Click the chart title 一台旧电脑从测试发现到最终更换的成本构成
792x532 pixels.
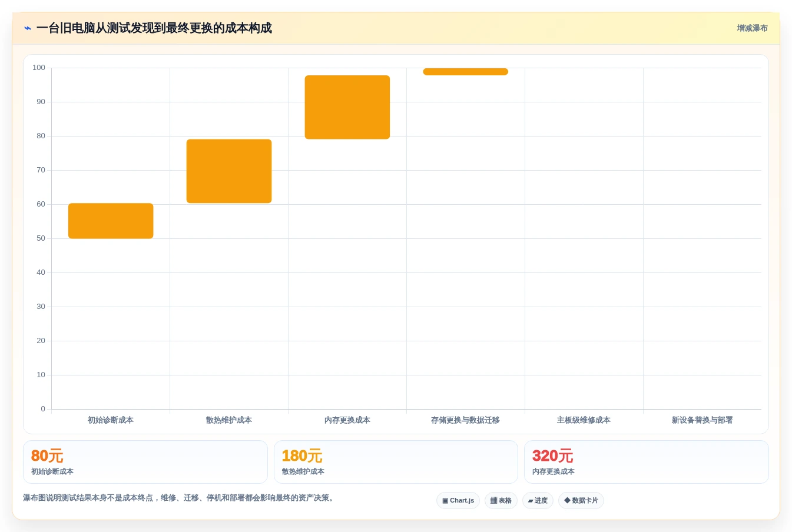click(154, 28)
